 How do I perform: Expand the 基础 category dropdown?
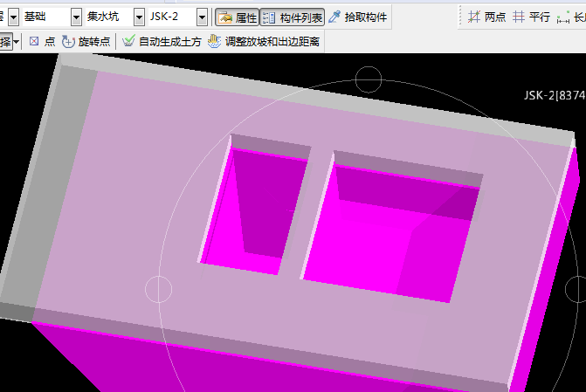click(76, 17)
